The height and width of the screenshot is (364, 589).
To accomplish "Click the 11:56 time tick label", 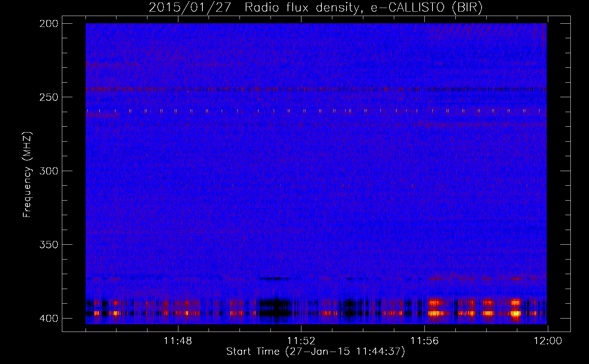I will click(424, 341).
